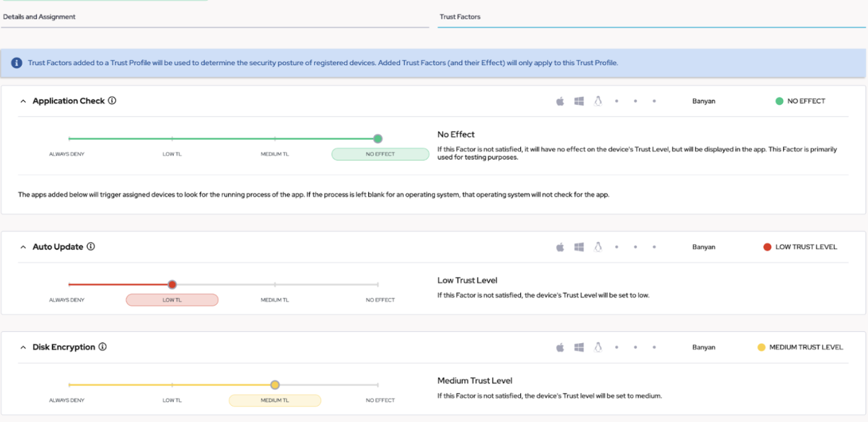Click the red Auto Update slider handle

pos(172,284)
